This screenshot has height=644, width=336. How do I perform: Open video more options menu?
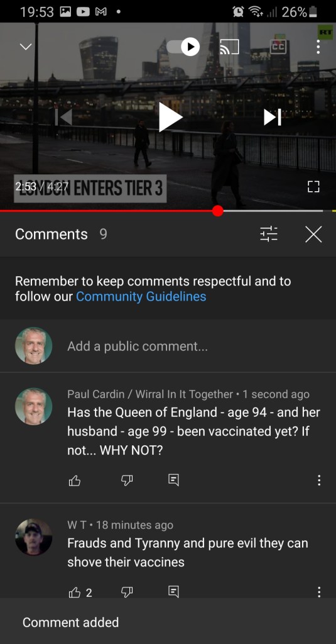click(318, 47)
